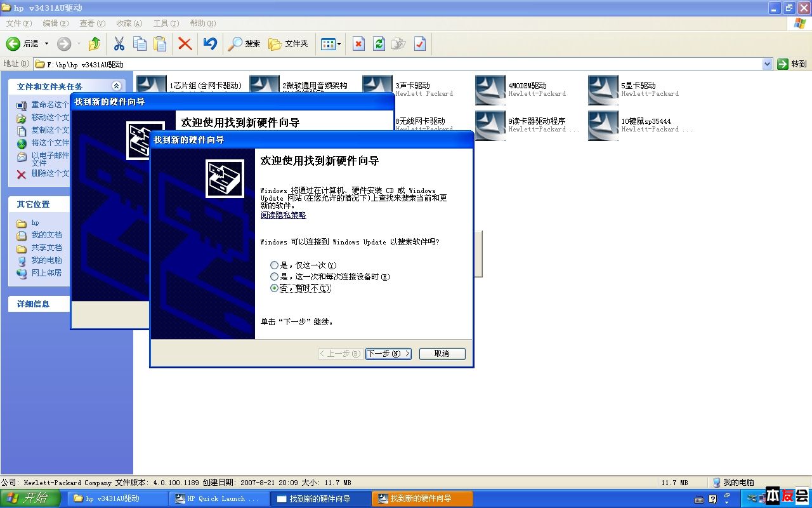Click the e-mail this file link

point(50,159)
